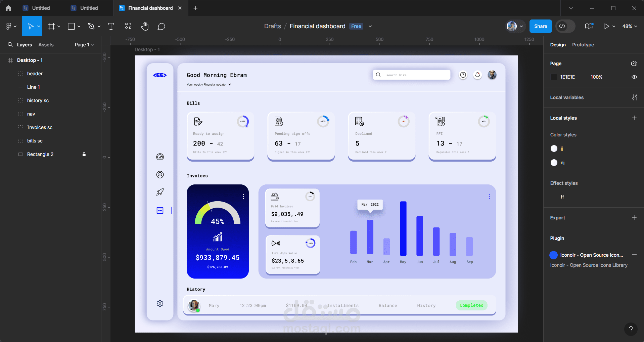Open the multiplayer avatar dropdown

(x=521, y=26)
